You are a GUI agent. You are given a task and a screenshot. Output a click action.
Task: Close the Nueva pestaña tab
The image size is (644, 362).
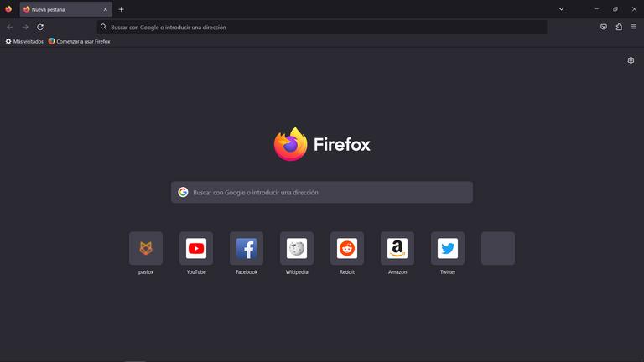click(x=105, y=9)
